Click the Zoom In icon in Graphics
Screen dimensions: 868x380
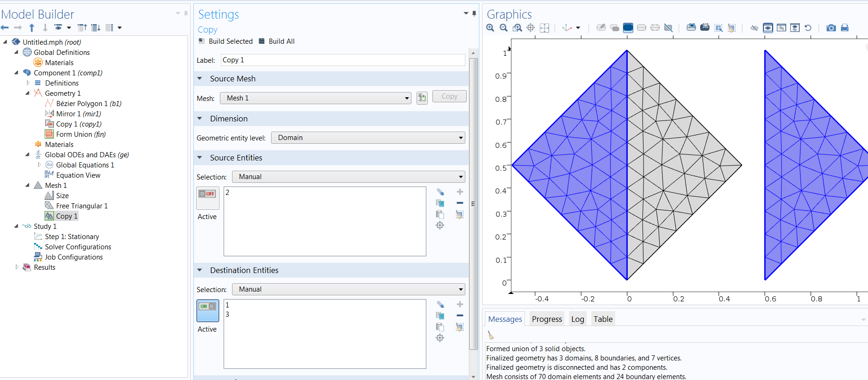(490, 28)
